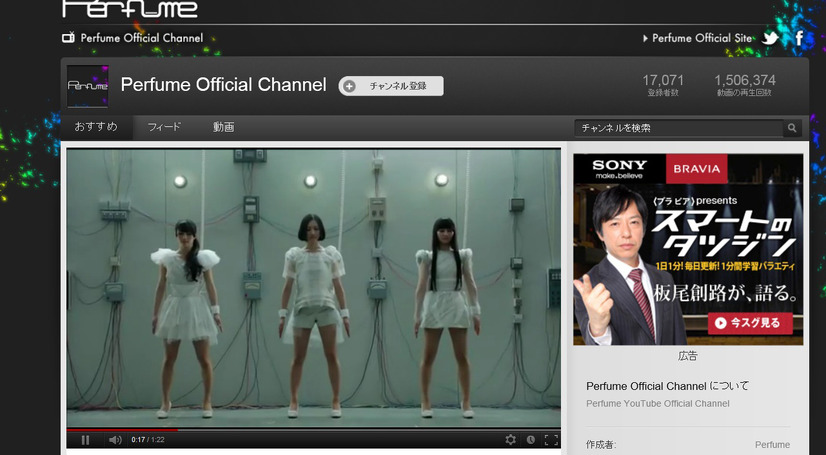Open Perfume's Facebook page via f icon
Screen dimensions: 826x455
point(799,38)
